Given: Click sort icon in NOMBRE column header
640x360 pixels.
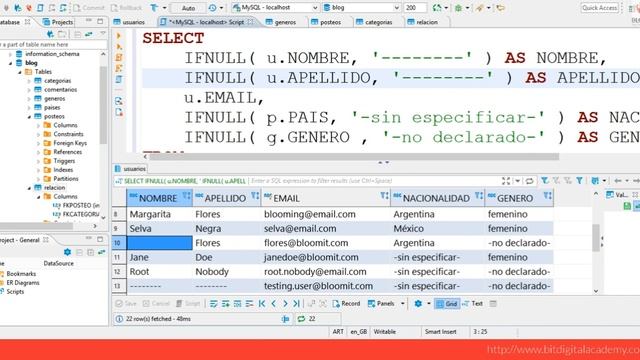Looking at the screenshot, I should [186, 196].
